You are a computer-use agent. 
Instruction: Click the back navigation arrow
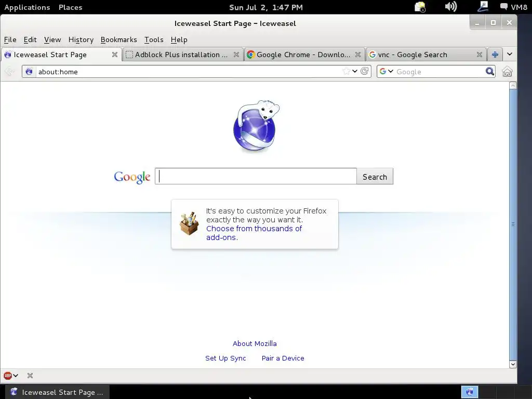coord(9,72)
